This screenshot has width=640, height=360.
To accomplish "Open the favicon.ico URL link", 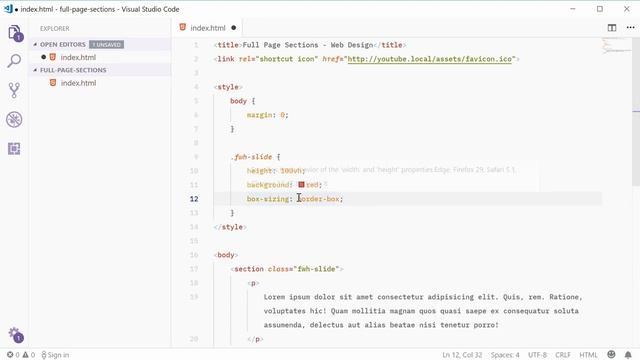I will (429, 59).
